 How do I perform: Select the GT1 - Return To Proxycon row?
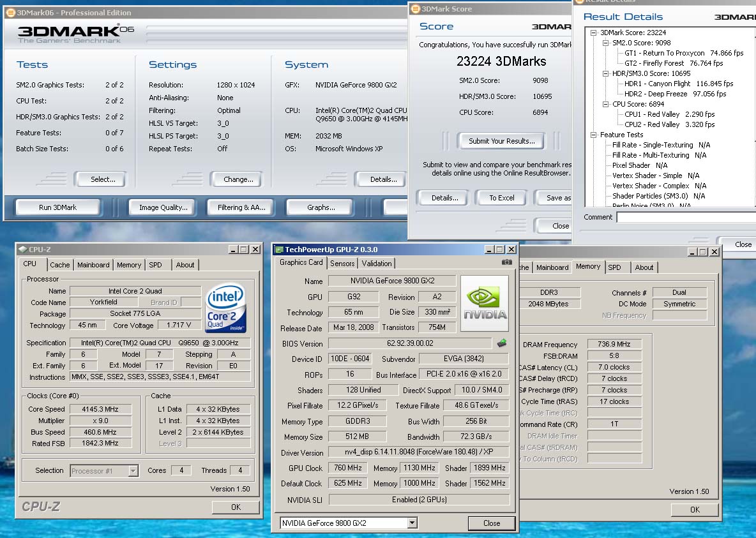684,53
